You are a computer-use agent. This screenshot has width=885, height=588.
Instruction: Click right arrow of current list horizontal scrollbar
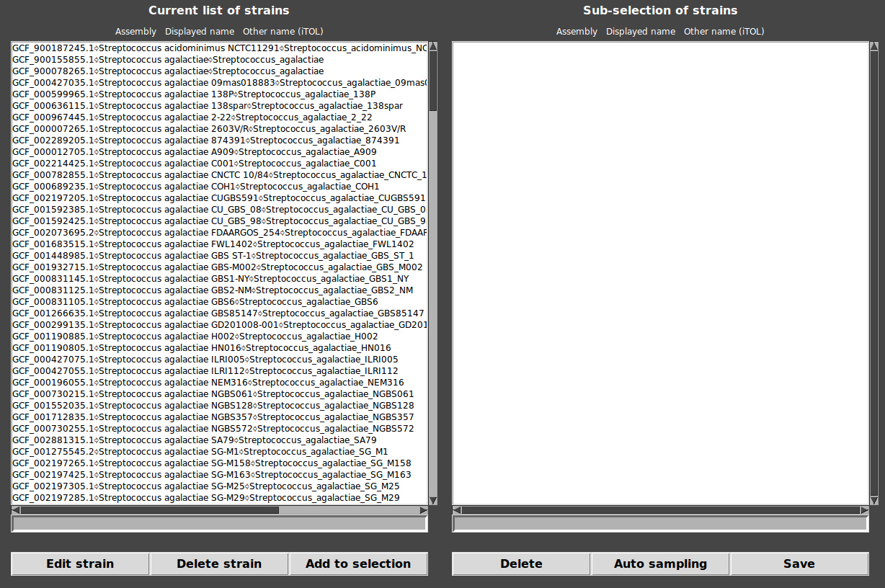[x=423, y=510]
